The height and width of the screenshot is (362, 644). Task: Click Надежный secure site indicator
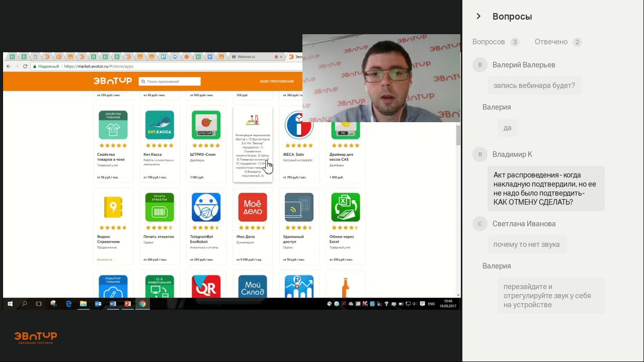(46, 66)
